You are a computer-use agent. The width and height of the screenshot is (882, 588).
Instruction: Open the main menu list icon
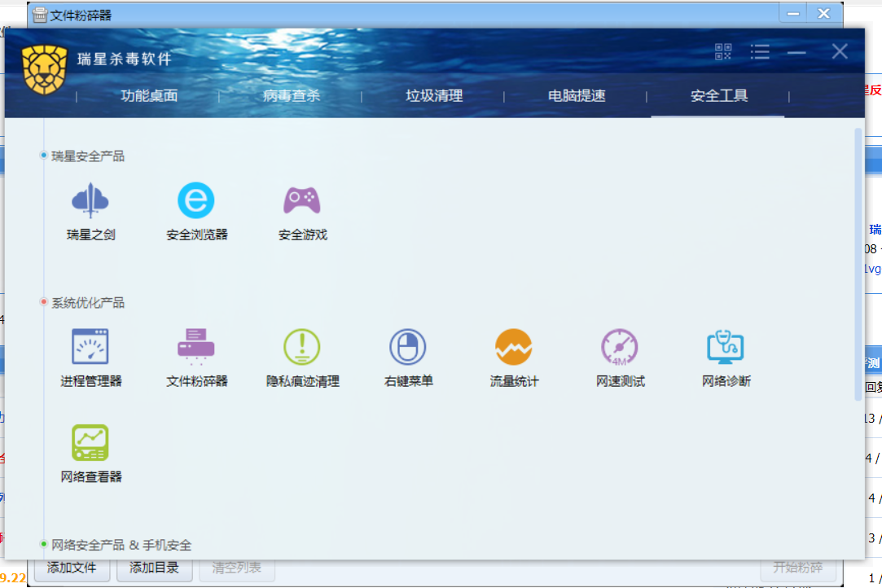tap(760, 52)
